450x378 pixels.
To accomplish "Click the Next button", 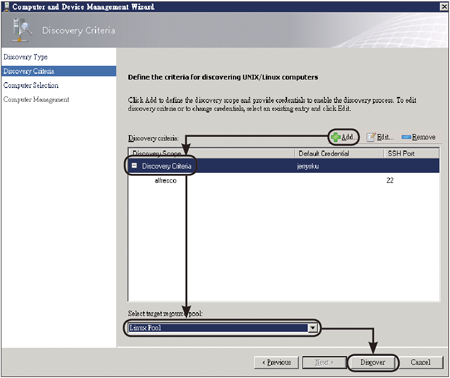I will [324, 362].
